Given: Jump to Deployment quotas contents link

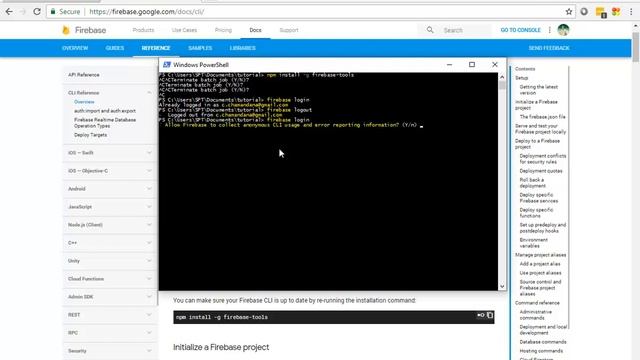Looking at the screenshot, I should 541,171.
